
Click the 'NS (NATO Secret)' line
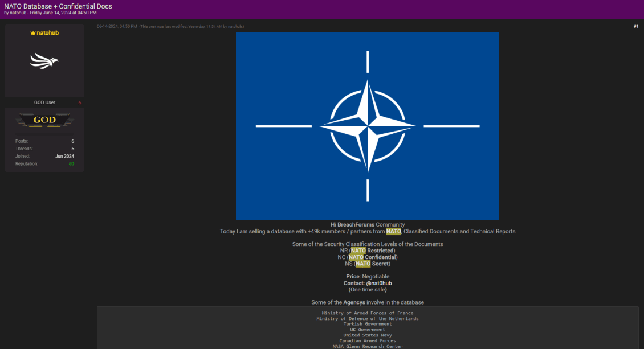pyautogui.click(x=368, y=264)
